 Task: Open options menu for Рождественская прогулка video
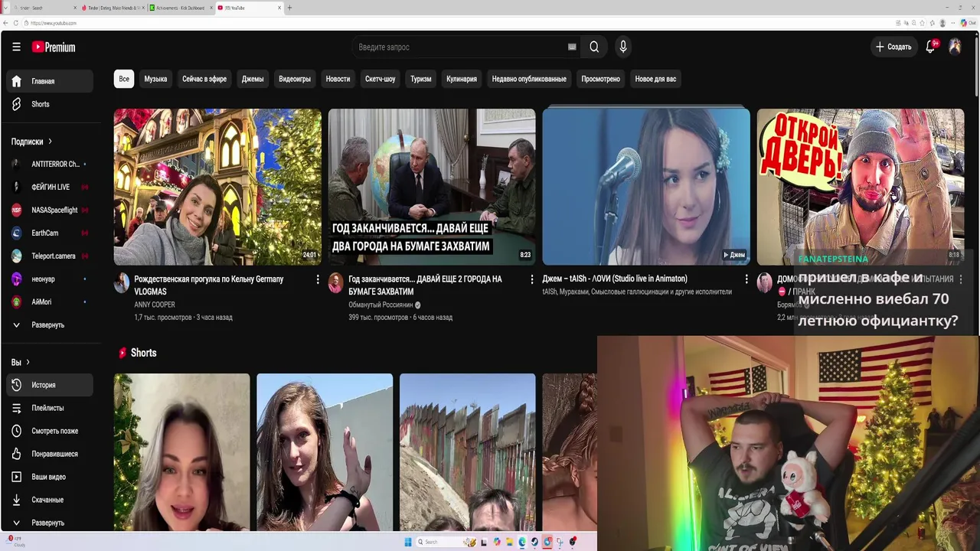click(x=318, y=280)
